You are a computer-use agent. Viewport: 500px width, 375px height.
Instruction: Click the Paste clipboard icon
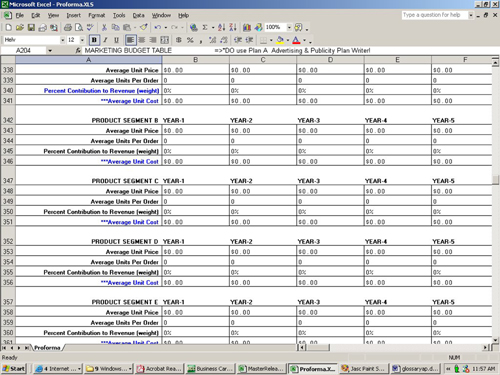pos(127,28)
